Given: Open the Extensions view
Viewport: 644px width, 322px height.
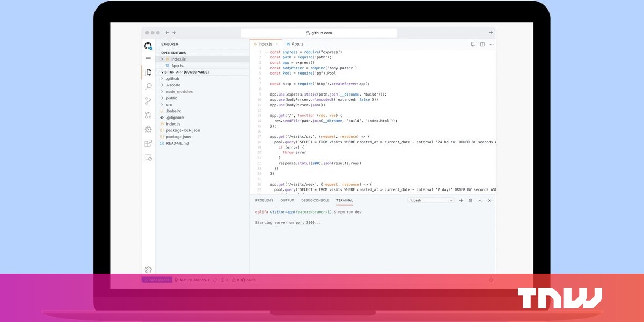Looking at the screenshot, I should click(148, 143).
